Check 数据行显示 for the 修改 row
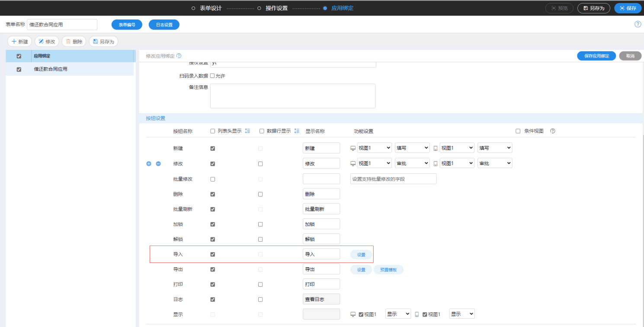 [x=260, y=164]
